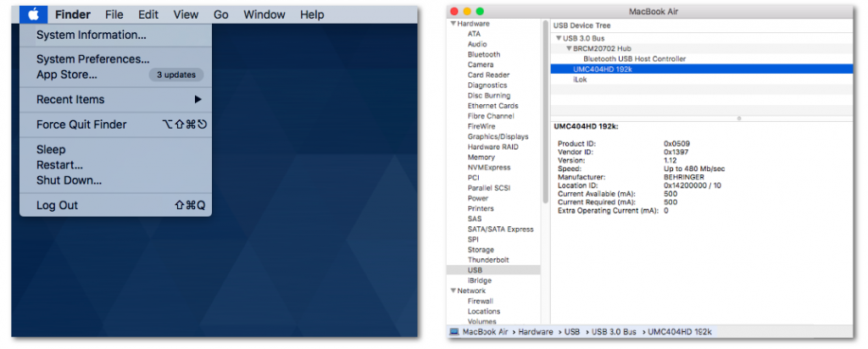Close the MacBook Air window
The height and width of the screenshot is (349, 868).
455,11
